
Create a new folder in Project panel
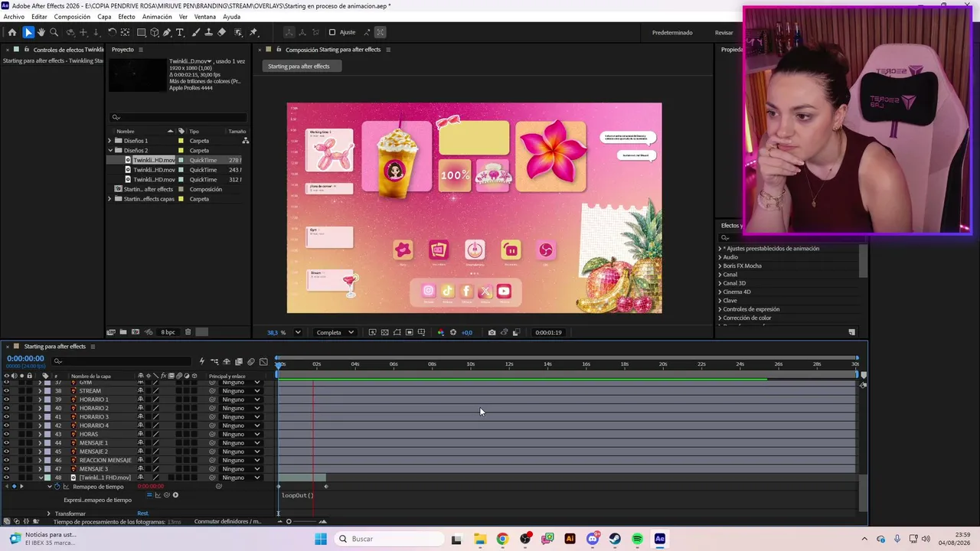point(122,332)
